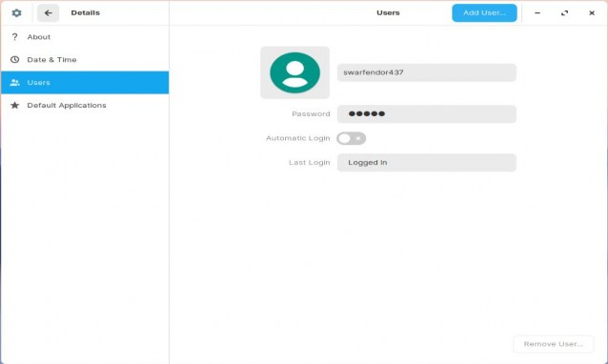Click the Password field with dots

(427, 114)
